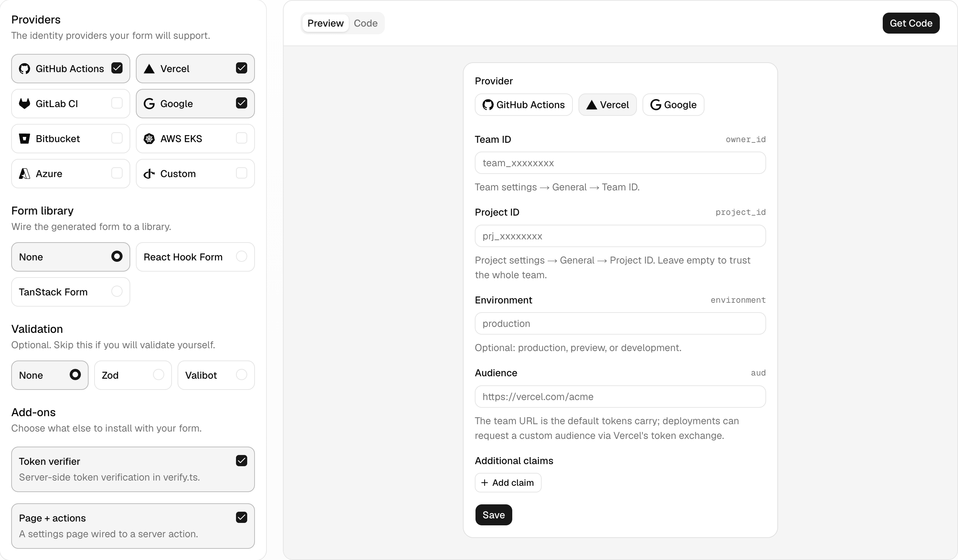Viewport: 958px width, 560px height.
Task: Uncheck the Token verifier add-on checkbox
Action: click(241, 461)
